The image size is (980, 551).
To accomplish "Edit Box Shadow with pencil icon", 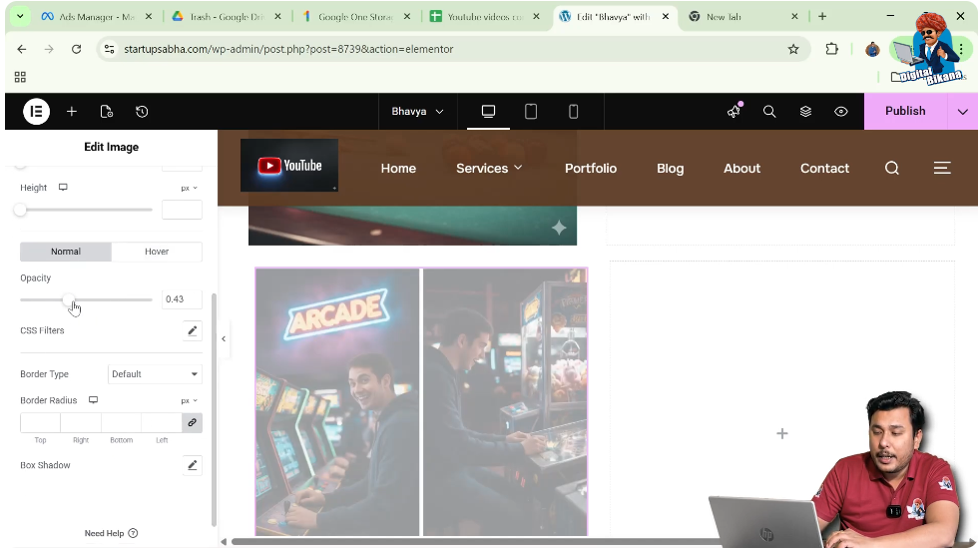I will click(x=192, y=465).
